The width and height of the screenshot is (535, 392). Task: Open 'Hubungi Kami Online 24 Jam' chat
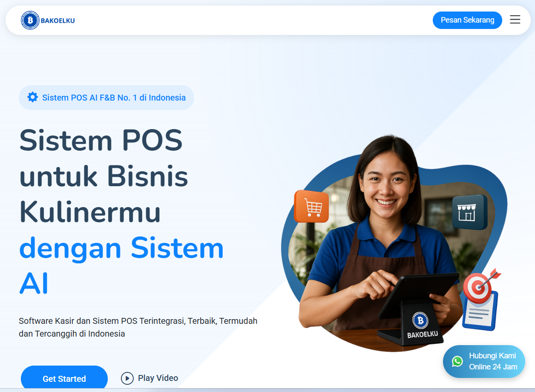(492, 361)
